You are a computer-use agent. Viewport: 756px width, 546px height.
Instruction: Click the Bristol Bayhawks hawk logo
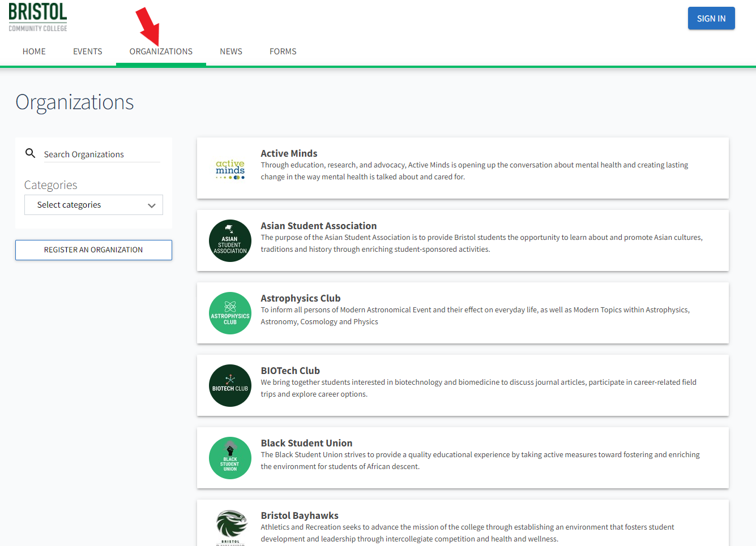pos(231,527)
